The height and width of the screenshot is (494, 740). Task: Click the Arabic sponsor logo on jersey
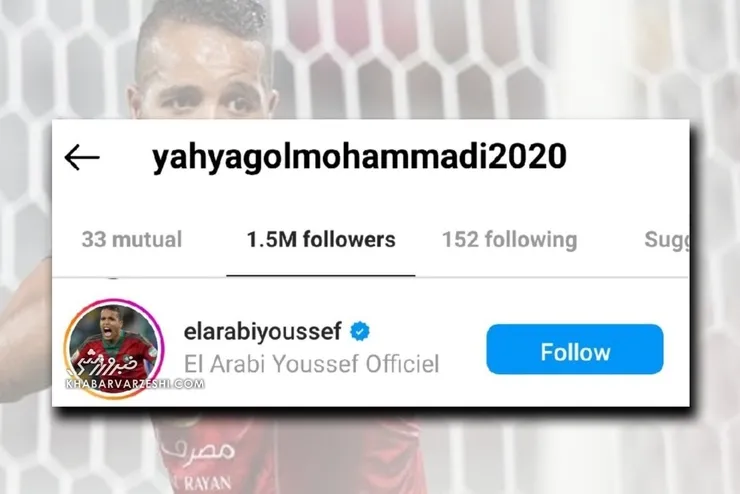pos(197,449)
